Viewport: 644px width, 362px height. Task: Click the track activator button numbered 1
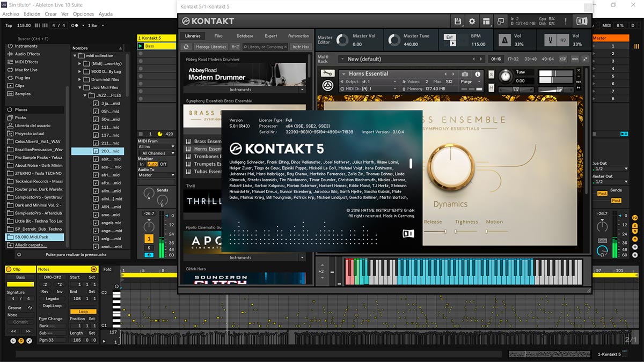149,238
